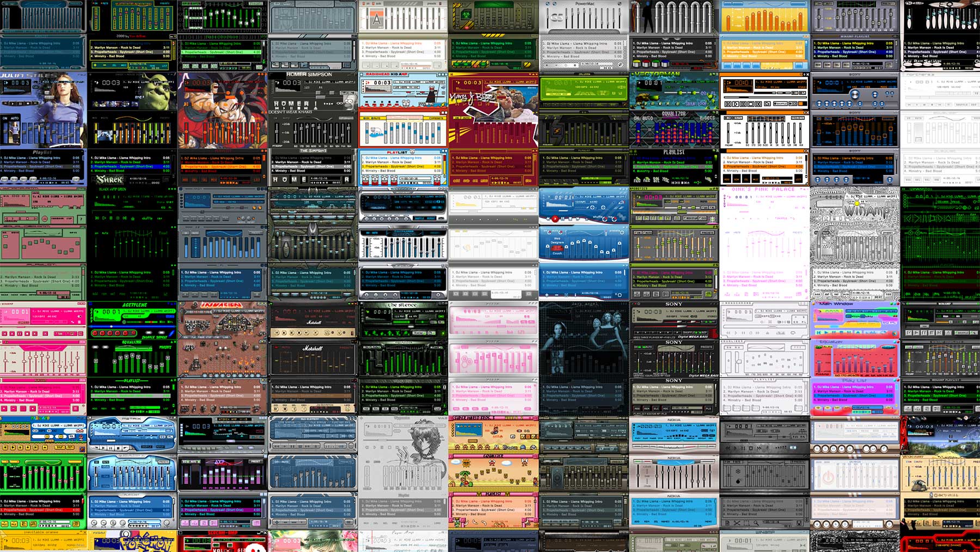Click the first red button in Acetylene skin

(95, 333)
